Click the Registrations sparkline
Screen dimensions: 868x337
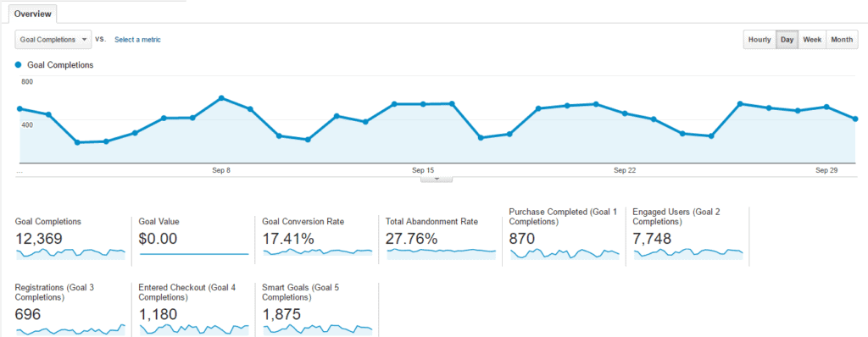tap(71, 329)
